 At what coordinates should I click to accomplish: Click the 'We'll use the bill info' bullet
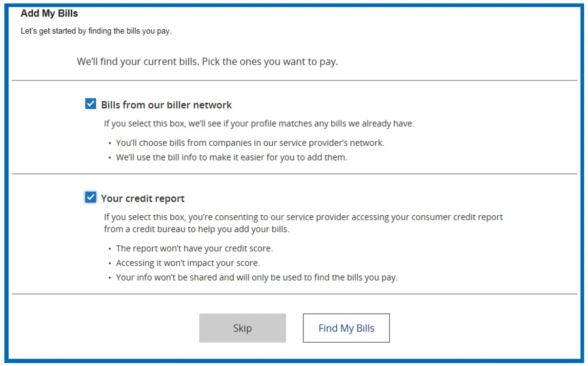(x=231, y=158)
